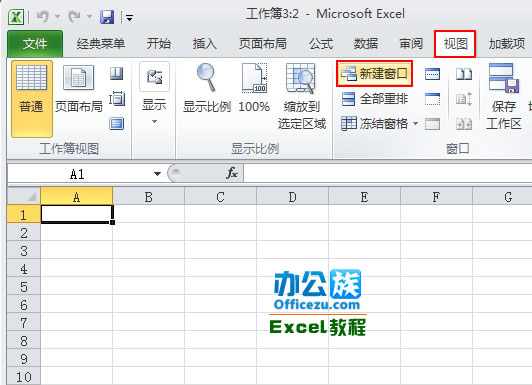Select row 5 header
This screenshot has width=532, height=385.
pyautogui.click(x=24, y=286)
